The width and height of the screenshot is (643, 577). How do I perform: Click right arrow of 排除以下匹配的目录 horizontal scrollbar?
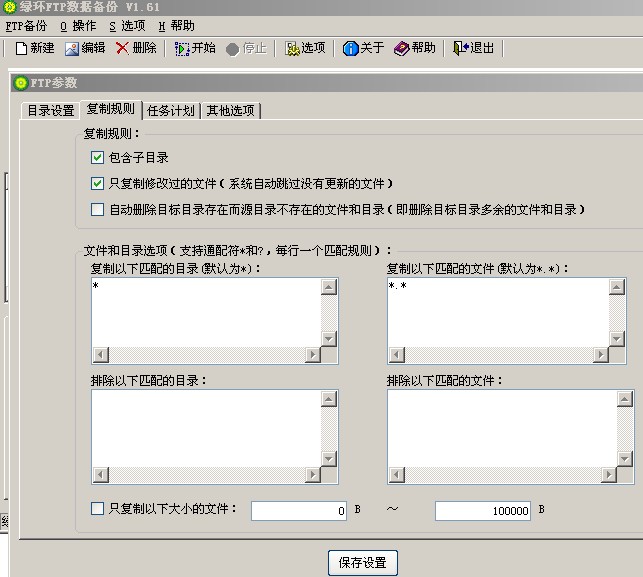(x=313, y=476)
